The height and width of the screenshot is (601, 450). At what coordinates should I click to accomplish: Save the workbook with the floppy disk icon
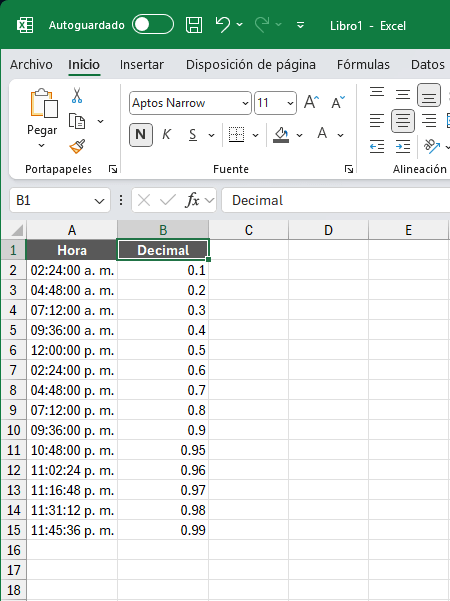coord(194,25)
